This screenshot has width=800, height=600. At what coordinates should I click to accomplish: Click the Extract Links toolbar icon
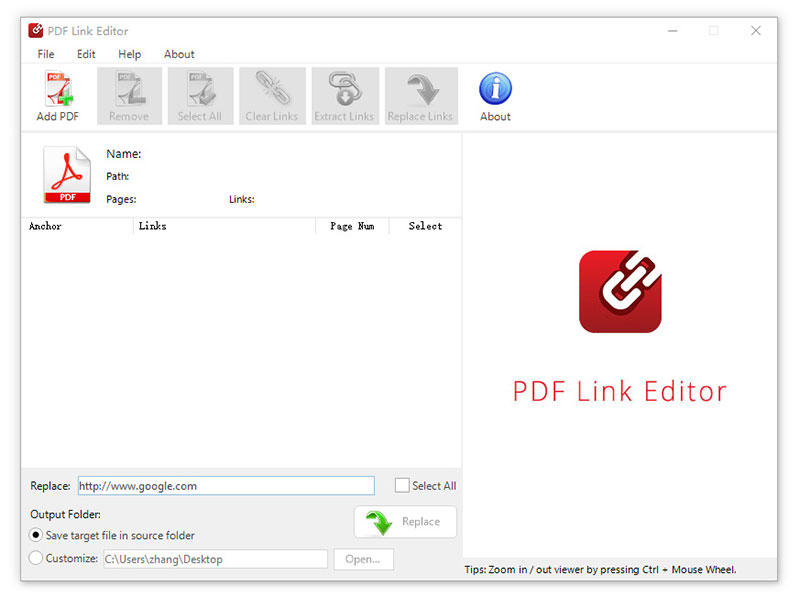click(x=344, y=95)
